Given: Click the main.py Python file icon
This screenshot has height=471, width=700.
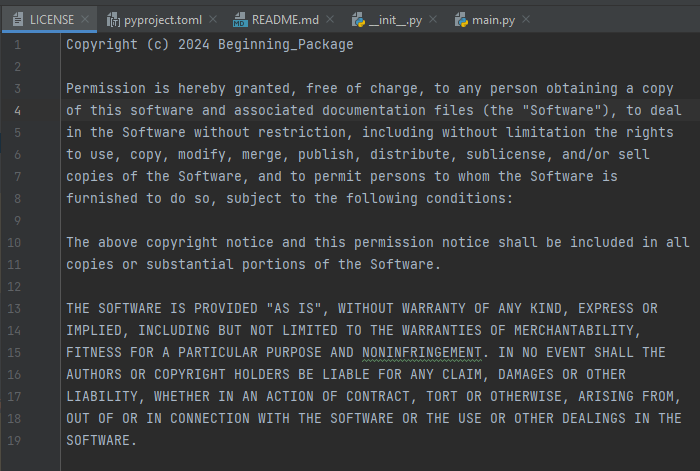Looking at the screenshot, I should point(461,20).
